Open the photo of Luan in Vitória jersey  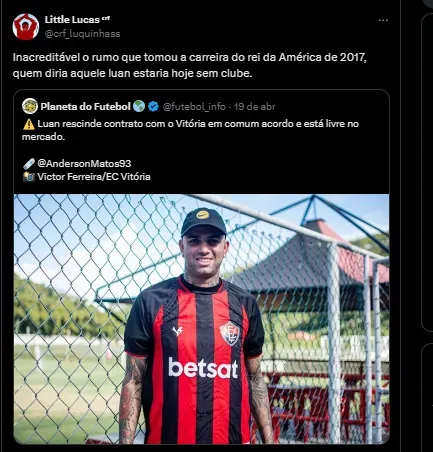point(201,319)
